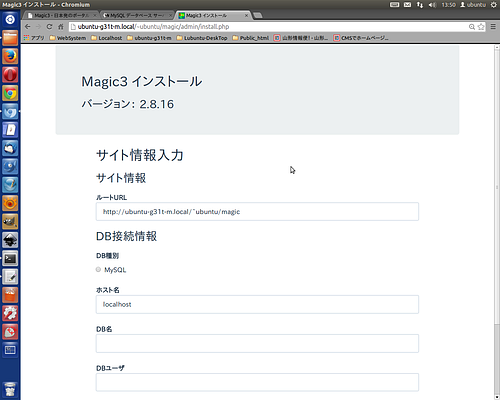Open the mail indicator in top panel
The height and width of the screenshot is (400, 500).
(407, 5)
